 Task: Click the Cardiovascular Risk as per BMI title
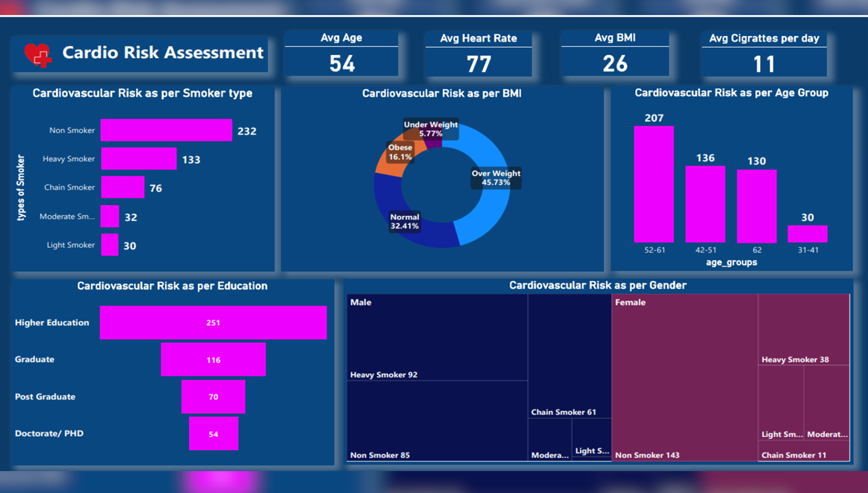coord(441,94)
